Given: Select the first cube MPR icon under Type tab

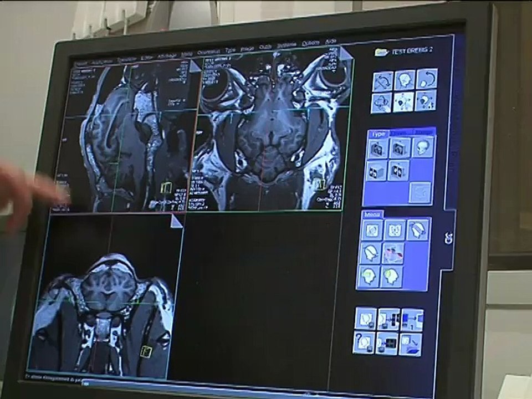Looking at the screenshot, I should pos(377,149).
